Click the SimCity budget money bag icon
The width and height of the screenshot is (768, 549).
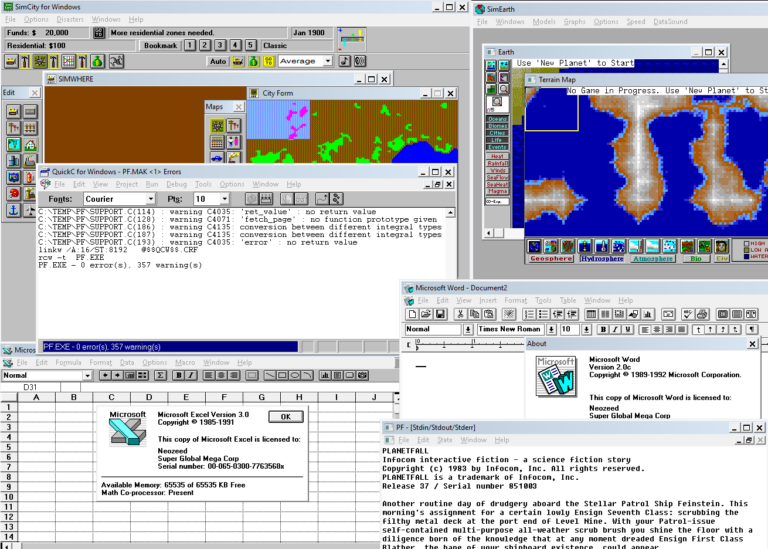point(253,61)
